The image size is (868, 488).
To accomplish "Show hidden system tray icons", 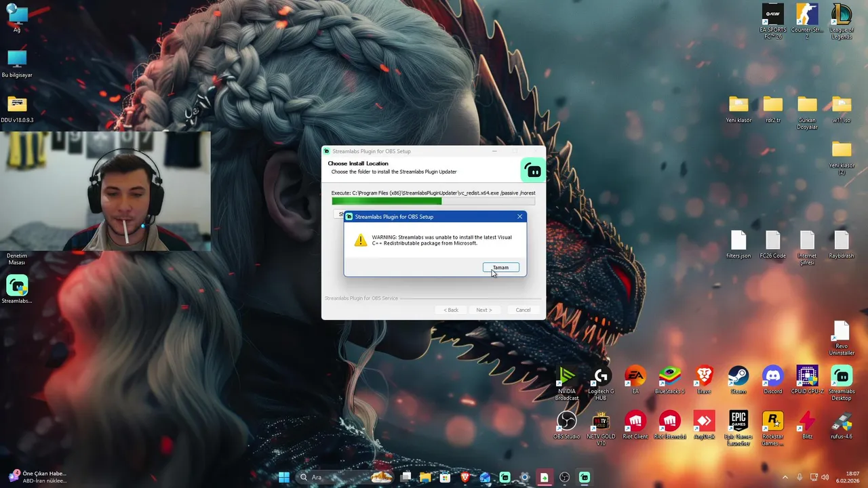I will (x=785, y=477).
